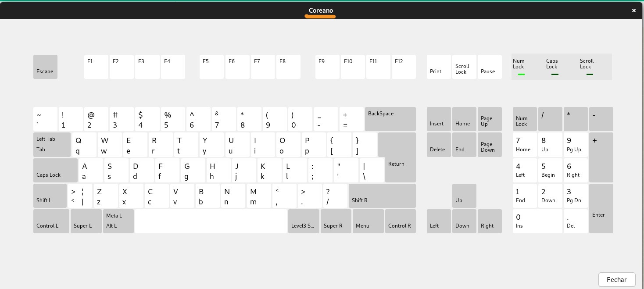Click the F12 key
This screenshot has width=644, height=289.
click(404, 67)
